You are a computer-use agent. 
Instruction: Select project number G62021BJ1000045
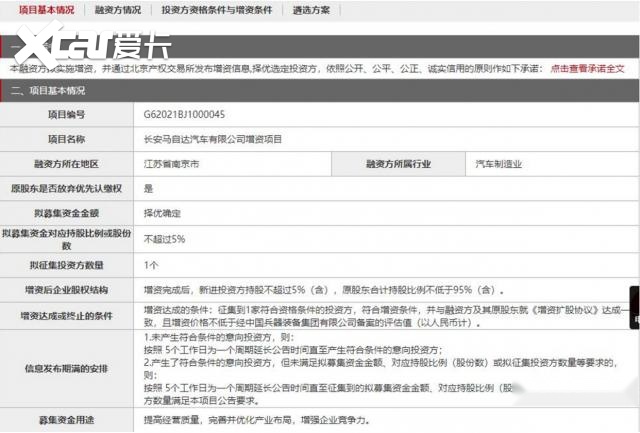point(184,115)
